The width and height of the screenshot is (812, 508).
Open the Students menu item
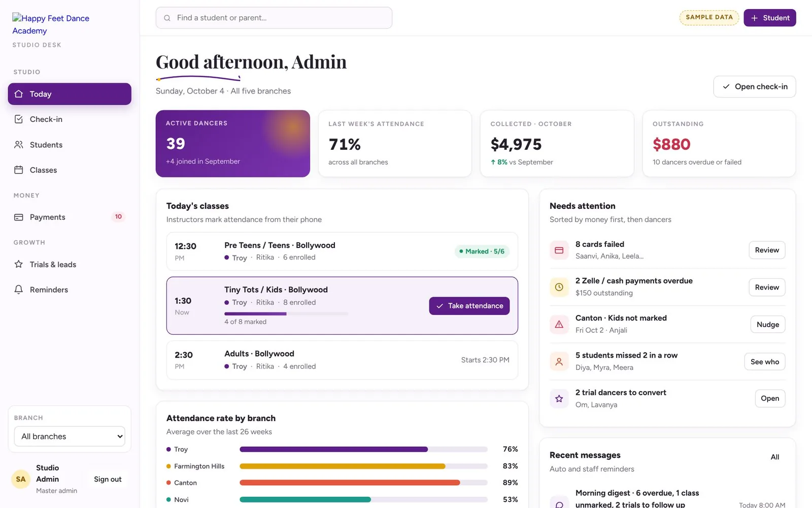point(70,145)
